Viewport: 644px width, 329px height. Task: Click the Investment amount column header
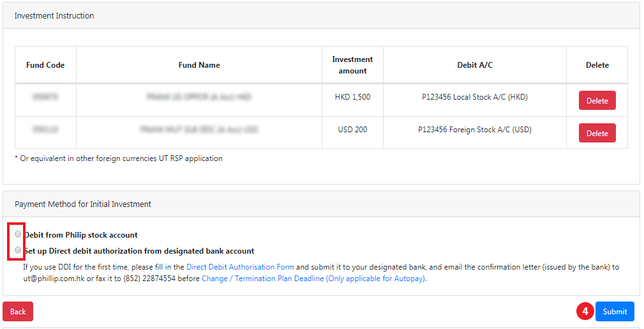352,65
